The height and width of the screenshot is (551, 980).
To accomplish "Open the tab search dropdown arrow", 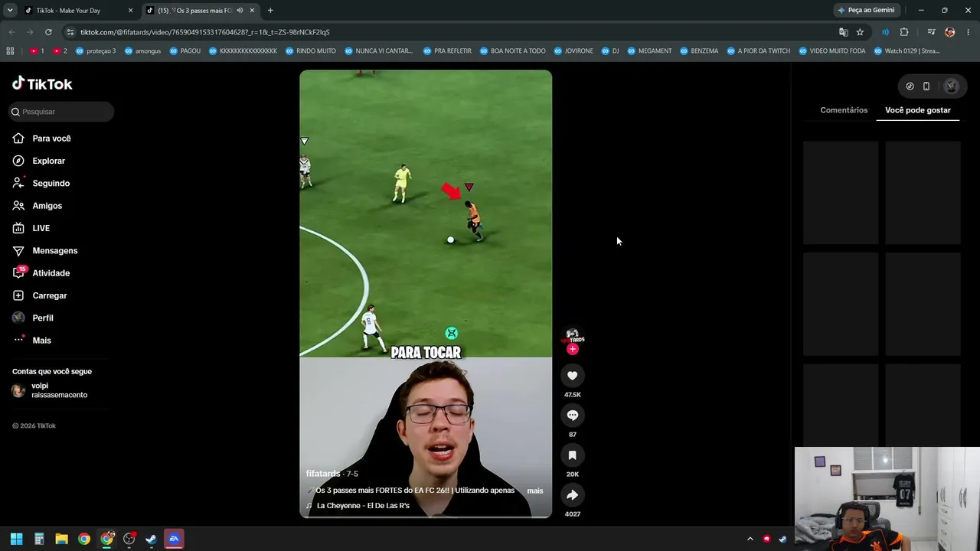I will [x=10, y=11].
